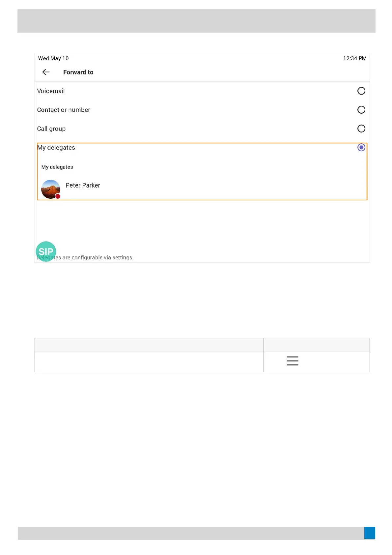Viewport: 392px width, 555px height.
Task: Tap the red presence dot on Peter Parker's avatar
Action: pos(58,196)
